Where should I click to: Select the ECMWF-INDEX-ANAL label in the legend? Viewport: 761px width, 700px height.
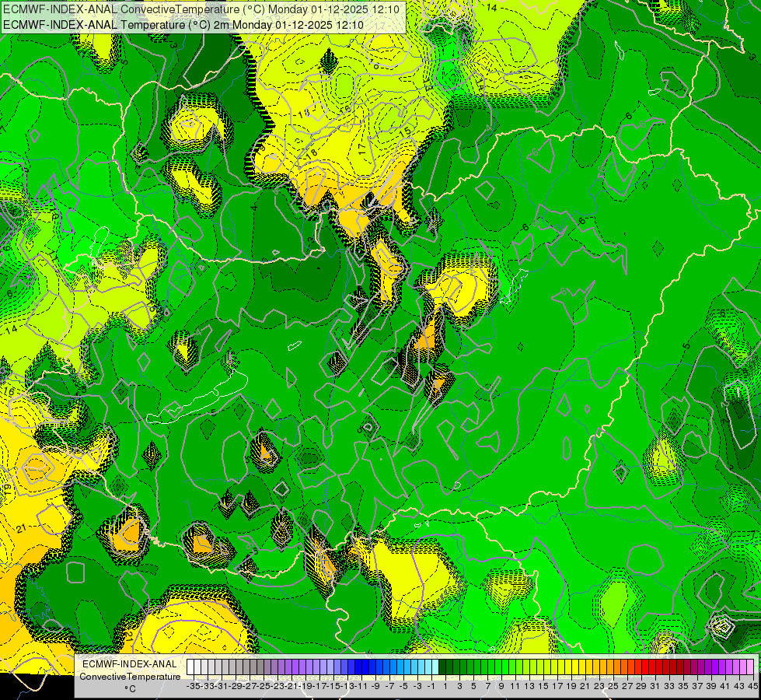(x=130, y=664)
